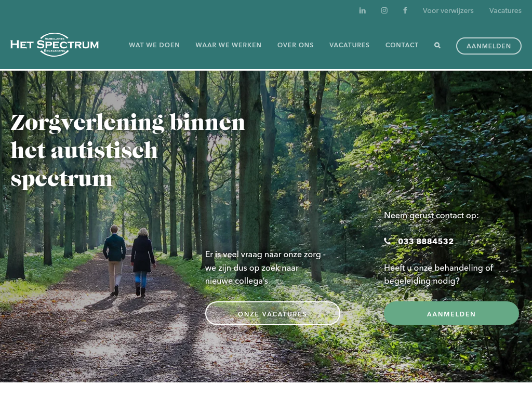Select OVER ONS in navigation
This screenshot has height=399, width=532.
coord(295,45)
